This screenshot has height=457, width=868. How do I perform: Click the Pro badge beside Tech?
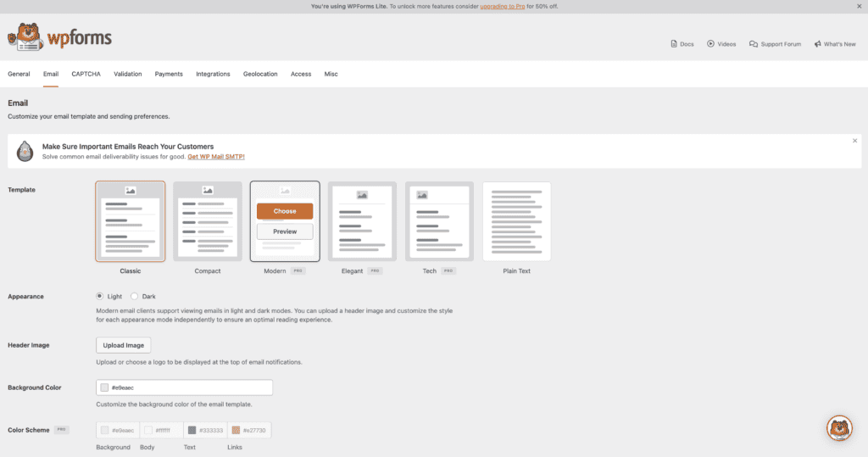pyautogui.click(x=448, y=270)
